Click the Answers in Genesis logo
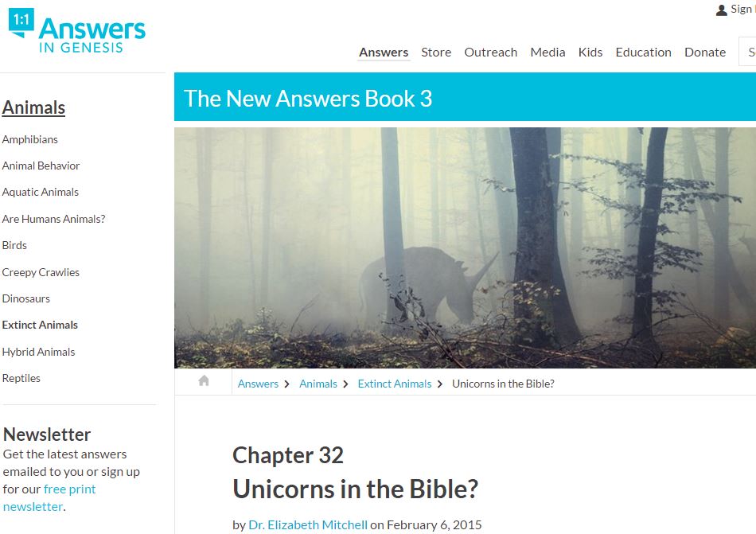756x534 pixels. 77,30
